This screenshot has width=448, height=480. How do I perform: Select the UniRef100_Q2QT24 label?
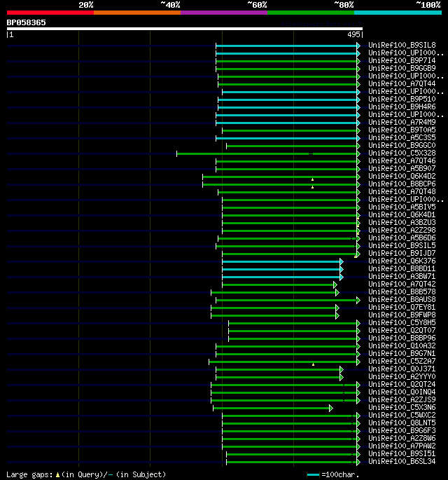(402, 385)
